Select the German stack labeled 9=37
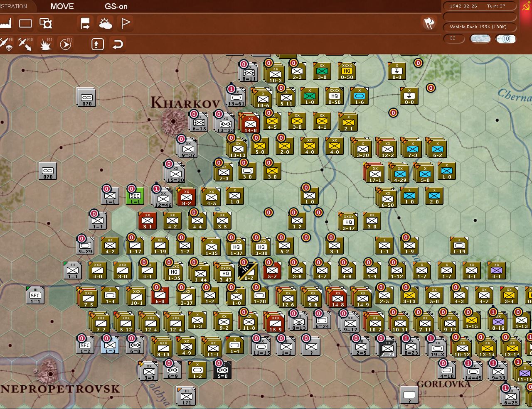This screenshot has height=409, width=532. [x=187, y=147]
